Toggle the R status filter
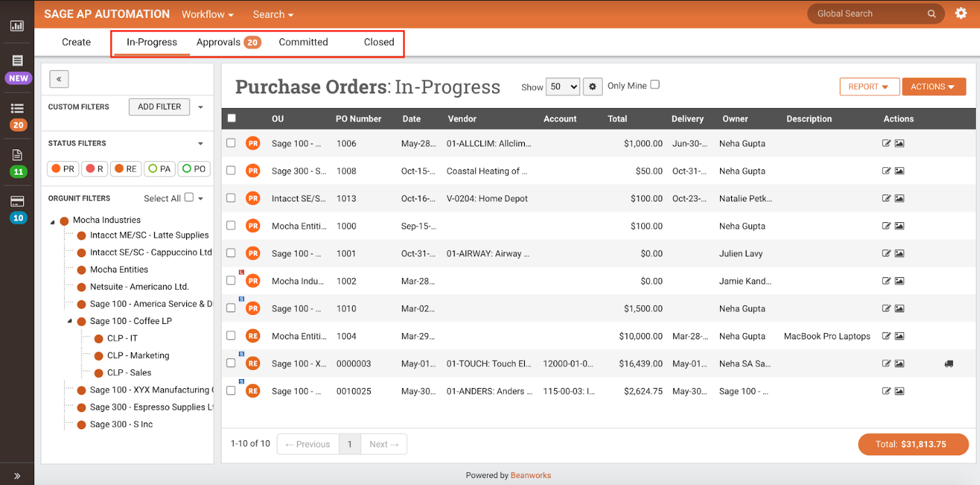The width and height of the screenshot is (980, 485). click(94, 169)
